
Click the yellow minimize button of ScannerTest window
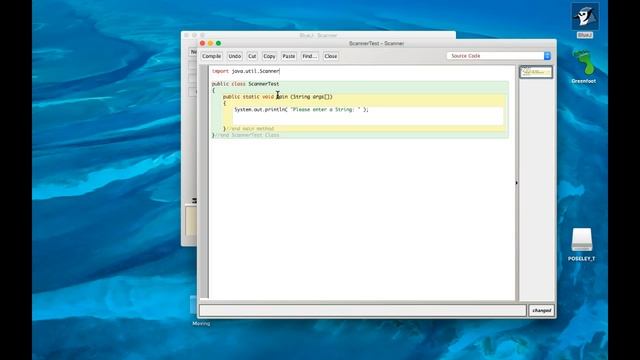coord(210,43)
